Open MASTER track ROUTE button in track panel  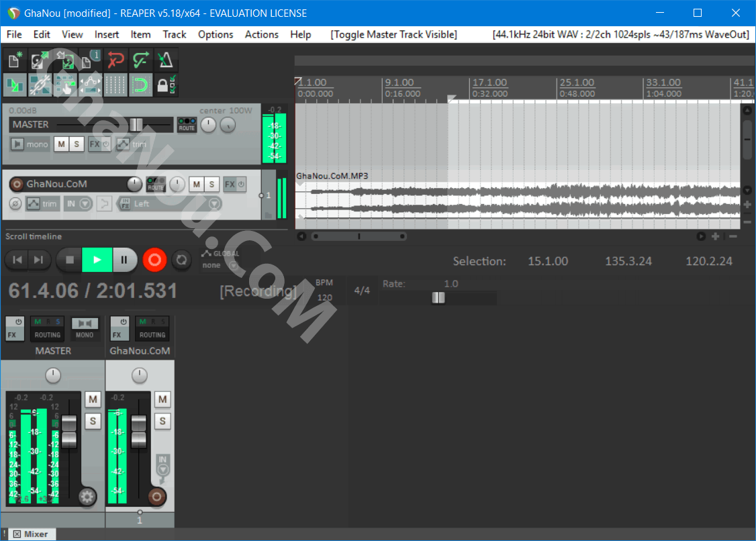[187, 124]
